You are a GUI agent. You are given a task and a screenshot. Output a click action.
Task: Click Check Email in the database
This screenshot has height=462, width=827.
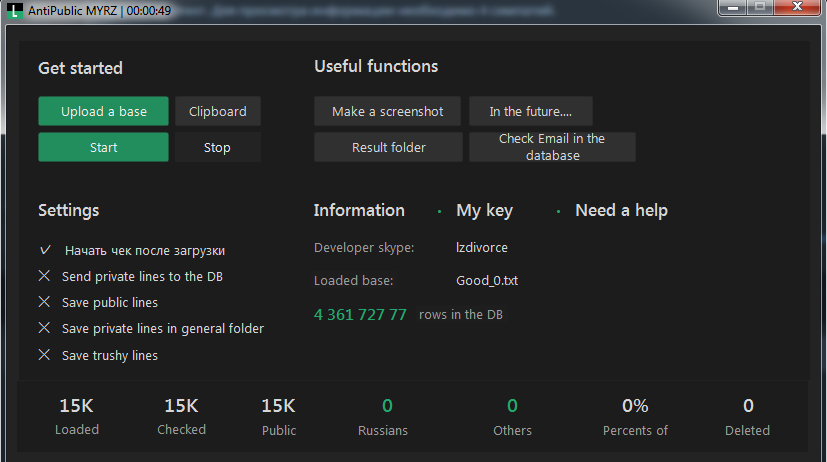552,147
